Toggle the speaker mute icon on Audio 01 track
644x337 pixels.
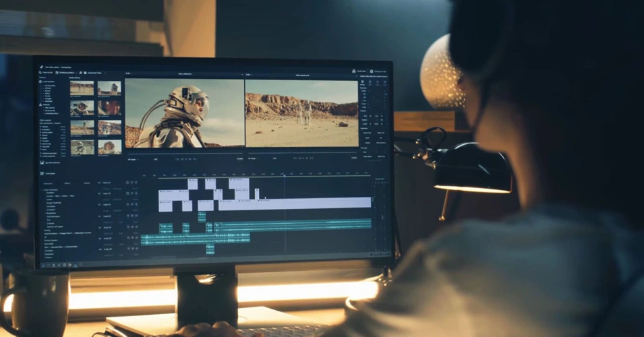pos(136,216)
